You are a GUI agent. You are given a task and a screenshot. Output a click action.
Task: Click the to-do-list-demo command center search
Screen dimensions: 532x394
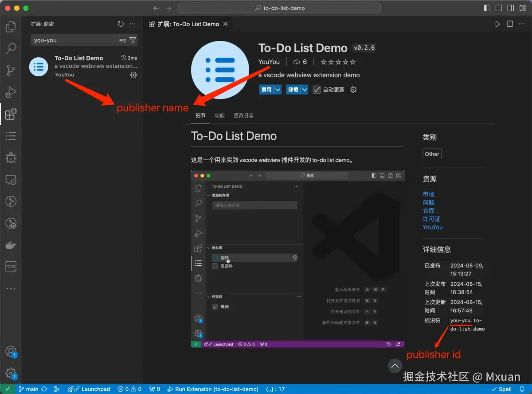(279, 8)
